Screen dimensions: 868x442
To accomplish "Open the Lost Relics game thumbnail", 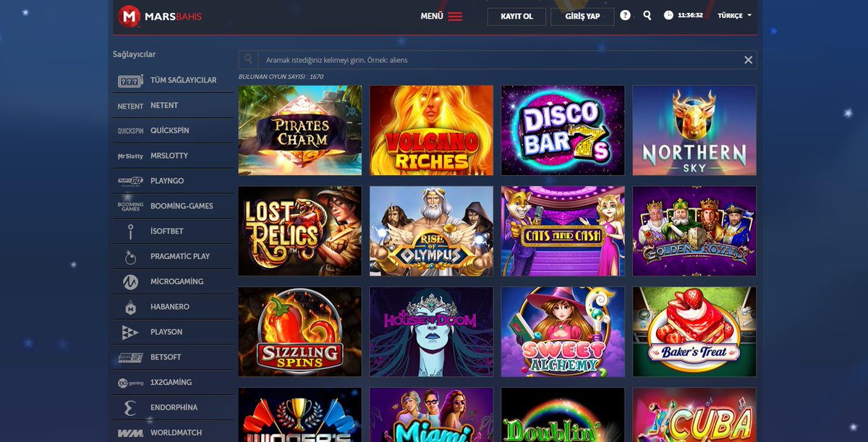I will [300, 231].
